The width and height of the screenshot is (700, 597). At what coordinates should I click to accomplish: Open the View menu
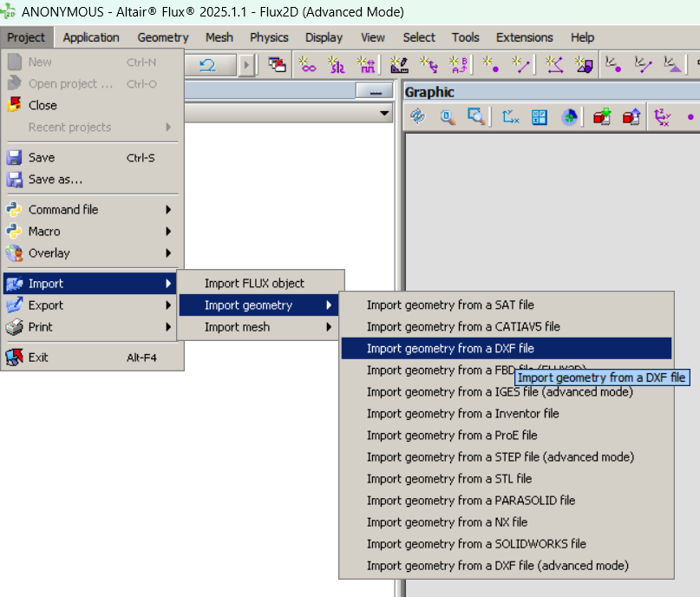[373, 37]
